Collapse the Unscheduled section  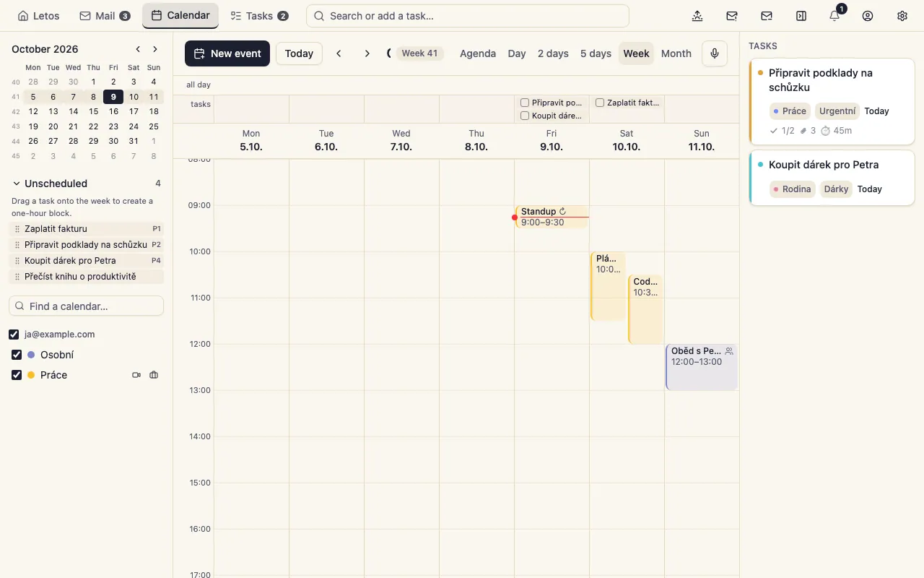(x=17, y=184)
